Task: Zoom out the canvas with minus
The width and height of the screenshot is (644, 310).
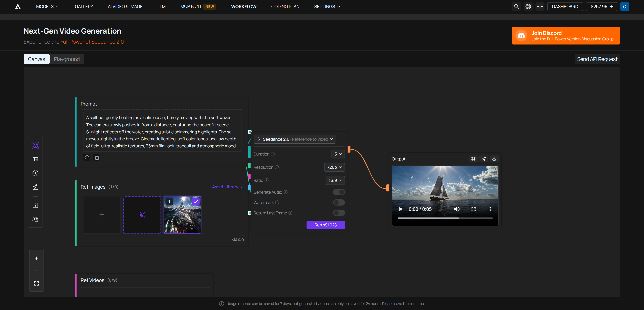Action: [36, 271]
